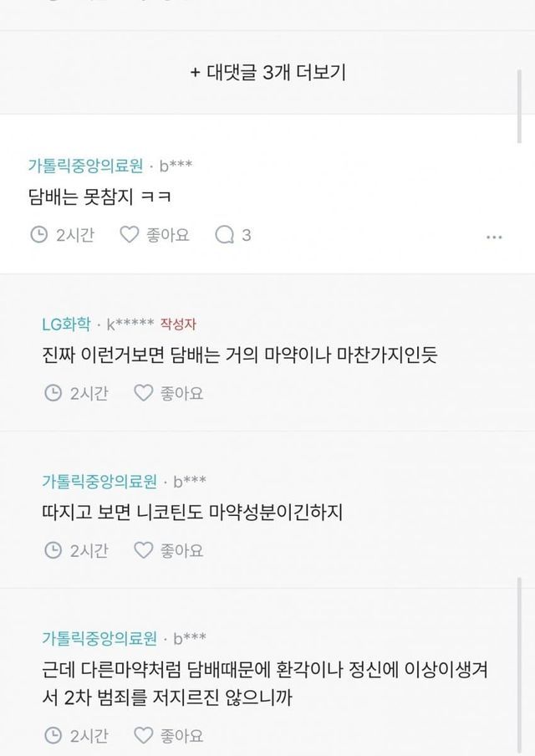The width and height of the screenshot is (535, 756).
Task: Tap heart icon on the '2차 범죄' reply
Action: pos(143,735)
